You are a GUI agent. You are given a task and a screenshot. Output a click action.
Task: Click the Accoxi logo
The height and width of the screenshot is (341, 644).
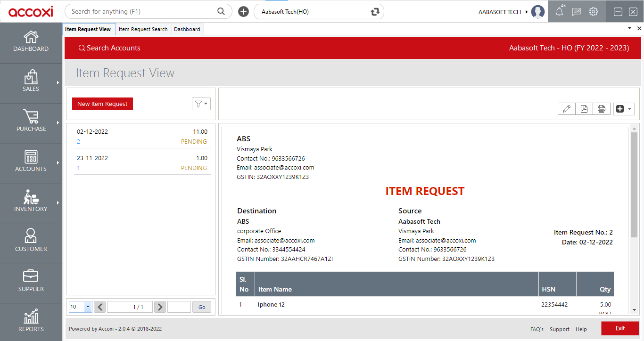pyautogui.click(x=31, y=12)
